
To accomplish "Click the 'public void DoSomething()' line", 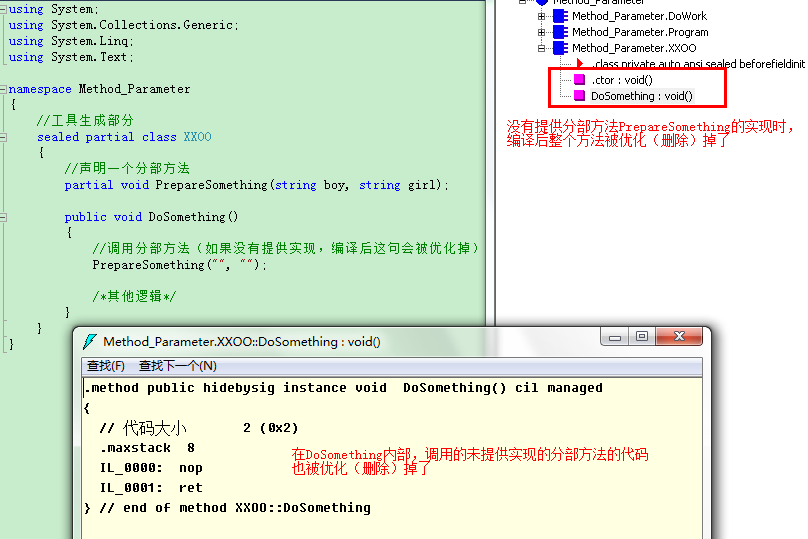I will pyautogui.click(x=152, y=217).
